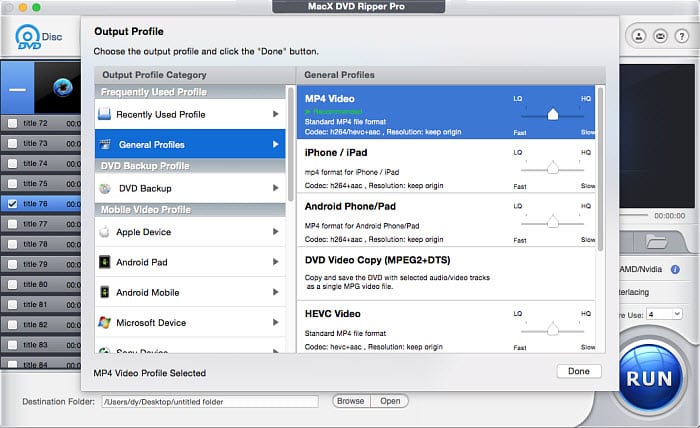Select the title 83 row label
The height and width of the screenshot is (428, 700).
click(x=35, y=345)
